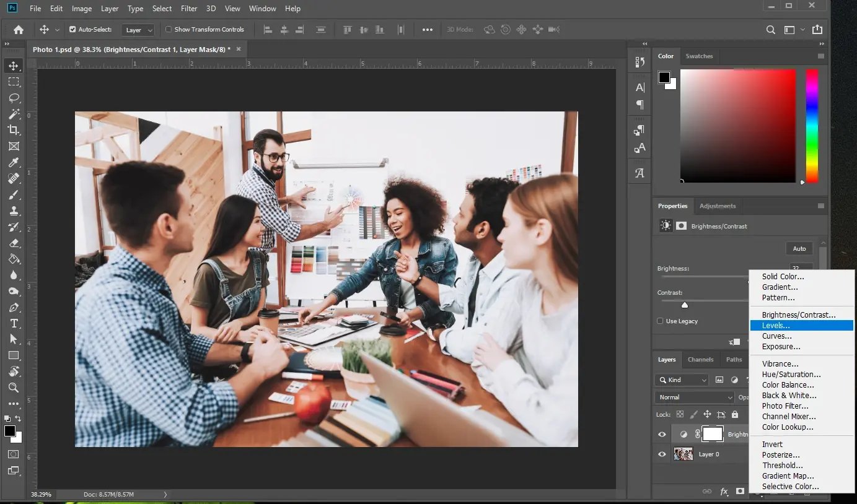This screenshot has height=504, width=857.
Task: Select the Paint Bucket tool
Action: click(x=13, y=259)
